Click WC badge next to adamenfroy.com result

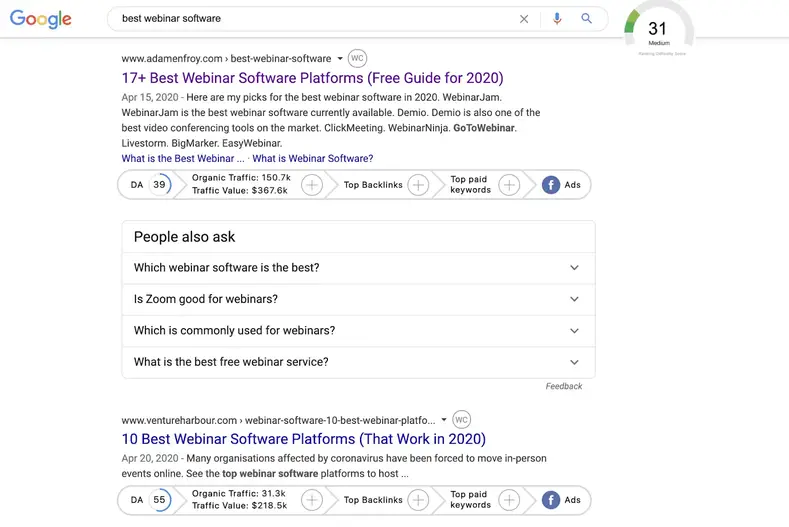point(358,58)
